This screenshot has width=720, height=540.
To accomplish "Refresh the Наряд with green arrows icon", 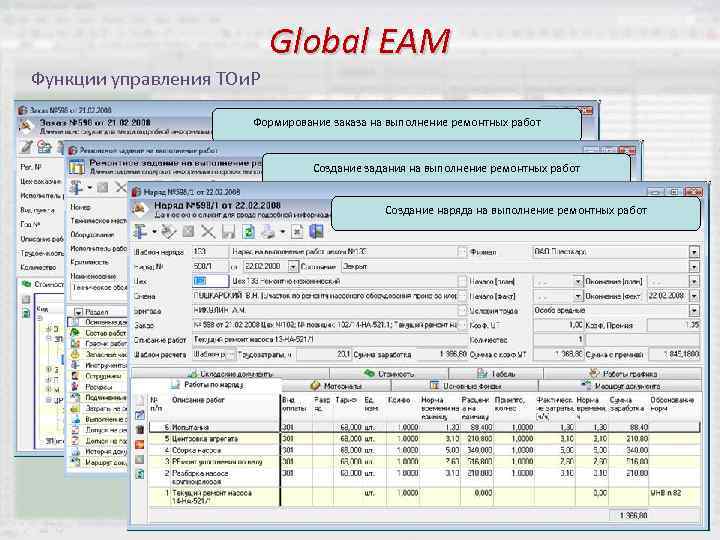I will [x=248, y=231].
